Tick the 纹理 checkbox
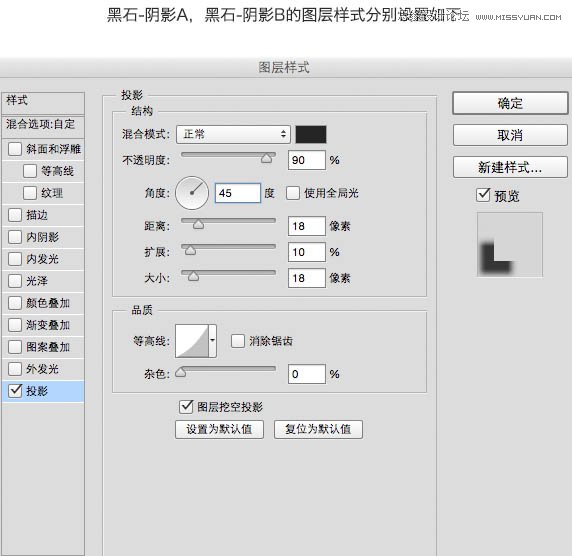 tap(30, 193)
